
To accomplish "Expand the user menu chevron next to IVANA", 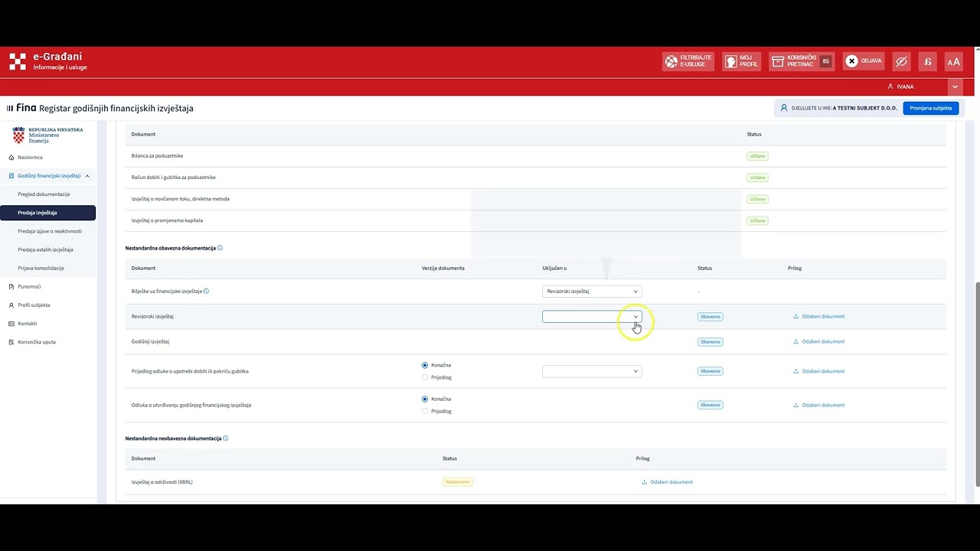I will pyautogui.click(x=955, y=86).
